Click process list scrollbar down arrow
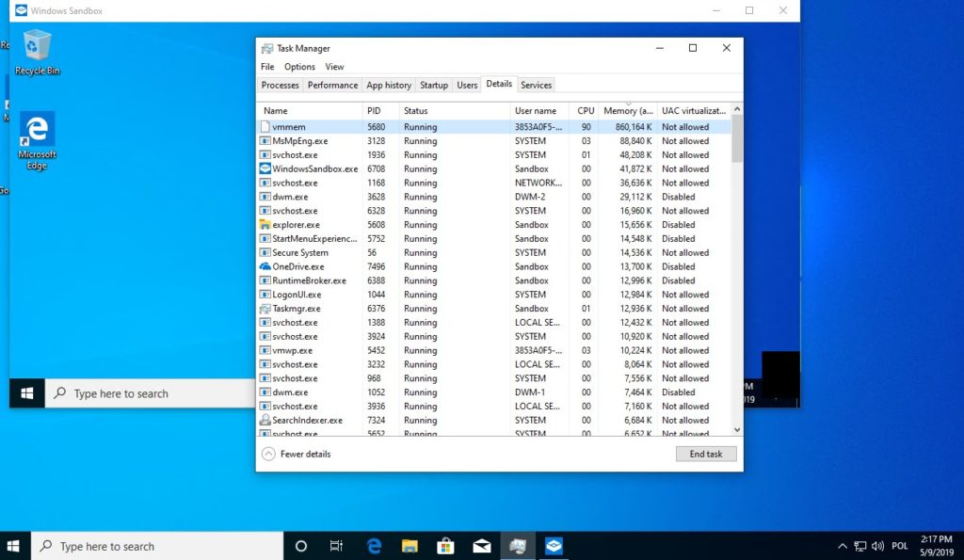 pyautogui.click(x=737, y=430)
